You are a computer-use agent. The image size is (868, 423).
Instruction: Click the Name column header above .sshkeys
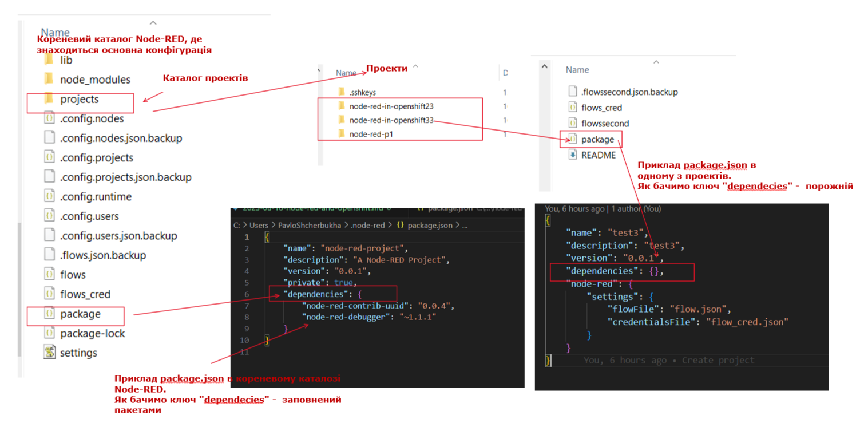(346, 73)
